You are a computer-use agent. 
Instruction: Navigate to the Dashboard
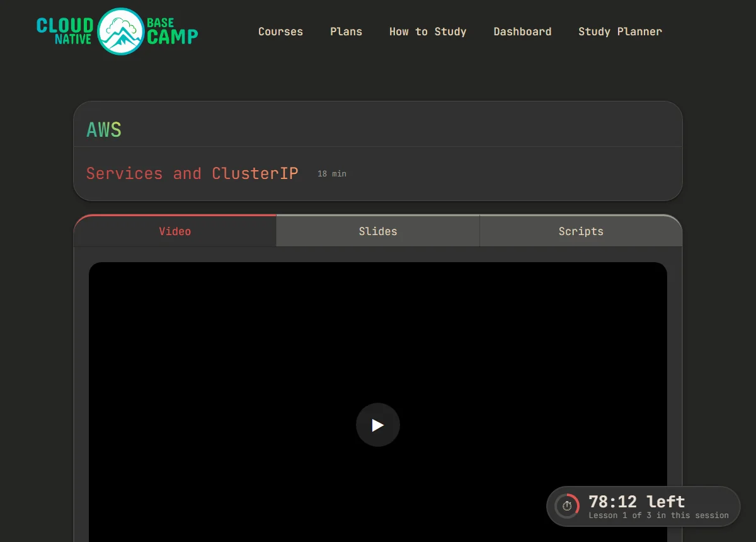[522, 32]
